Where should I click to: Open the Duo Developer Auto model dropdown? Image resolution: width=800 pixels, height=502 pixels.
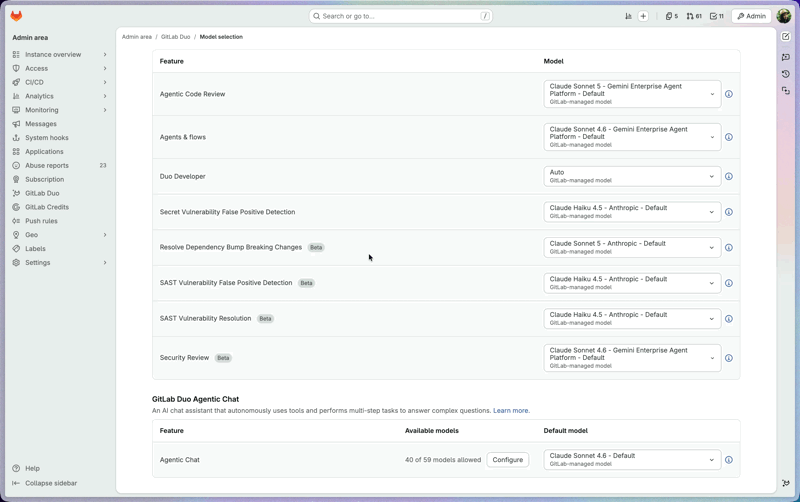coord(632,177)
